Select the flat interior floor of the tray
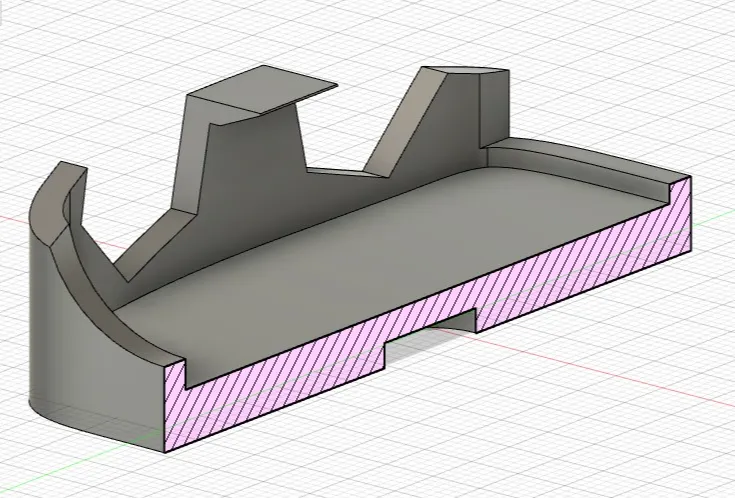 click(400, 250)
